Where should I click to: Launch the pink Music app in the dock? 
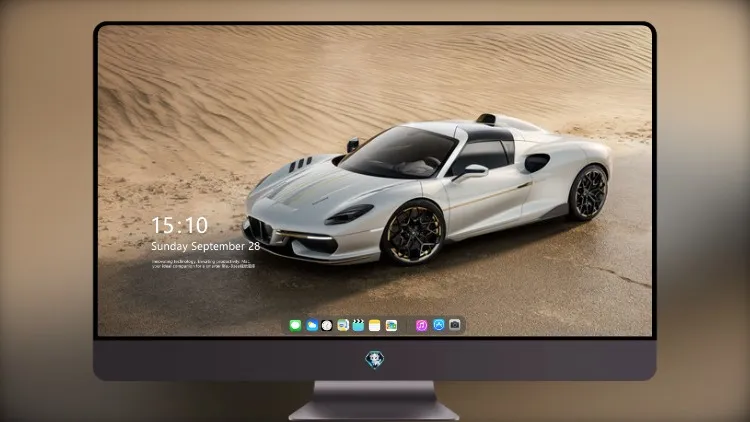421,325
